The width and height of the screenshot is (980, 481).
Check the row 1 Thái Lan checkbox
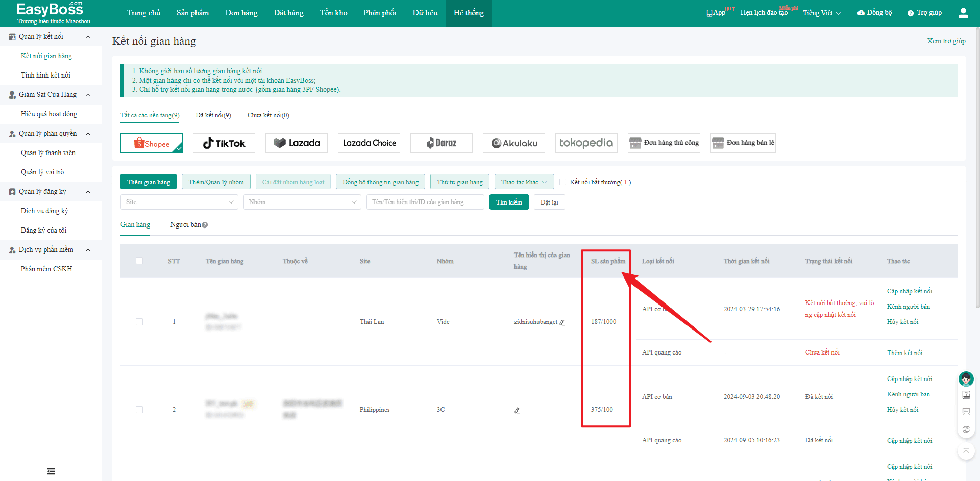pyautogui.click(x=139, y=322)
